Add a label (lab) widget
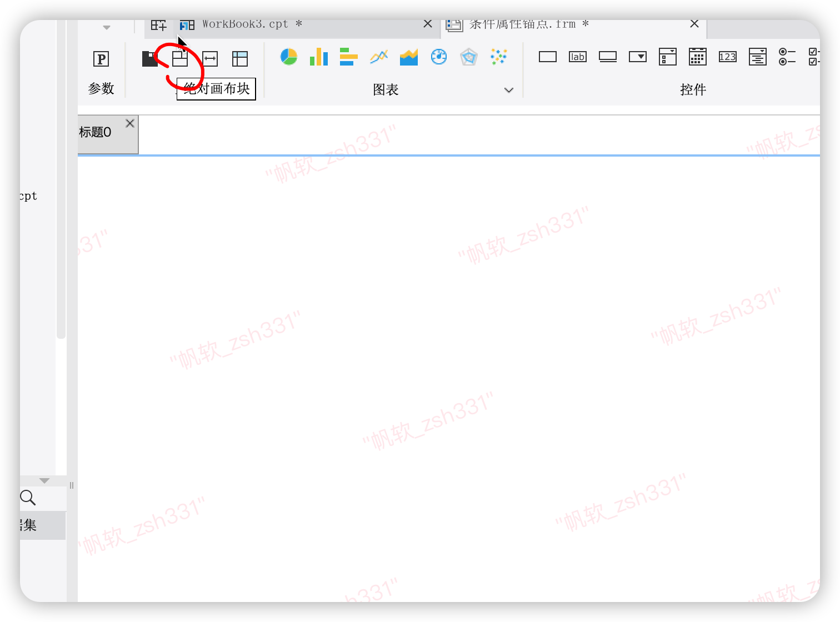The width and height of the screenshot is (840, 622). click(x=578, y=57)
